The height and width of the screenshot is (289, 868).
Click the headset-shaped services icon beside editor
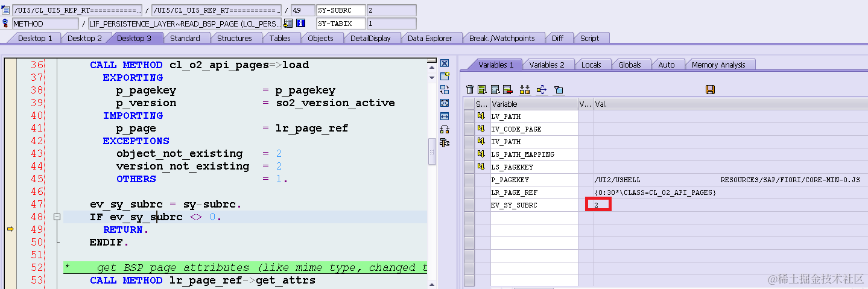tap(445, 129)
